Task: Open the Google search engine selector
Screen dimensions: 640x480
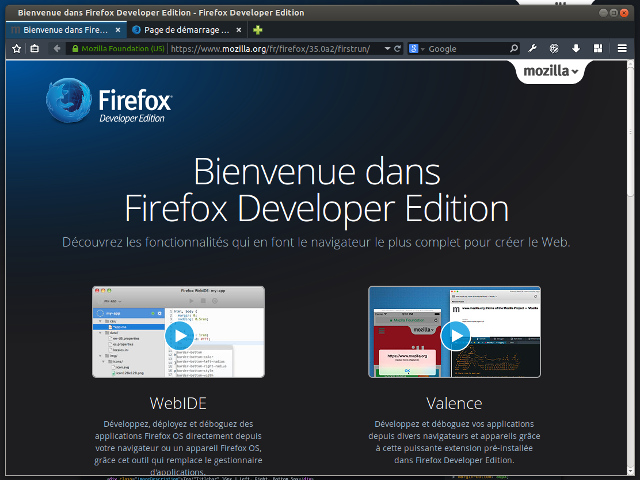Action: pyautogui.click(x=416, y=49)
